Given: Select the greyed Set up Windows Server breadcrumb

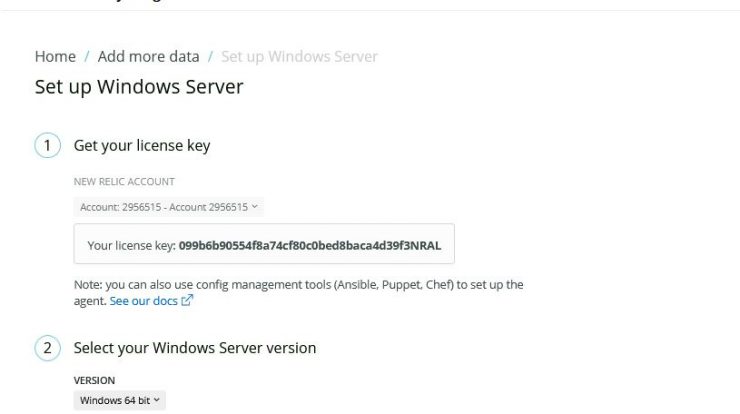Looking at the screenshot, I should click(299, 57).
